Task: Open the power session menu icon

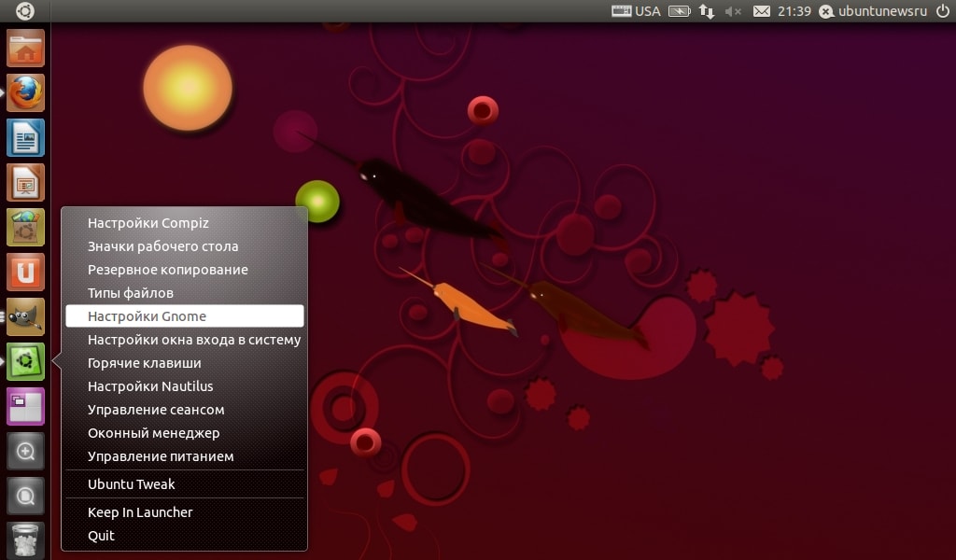Action: [x=943, y=11]
